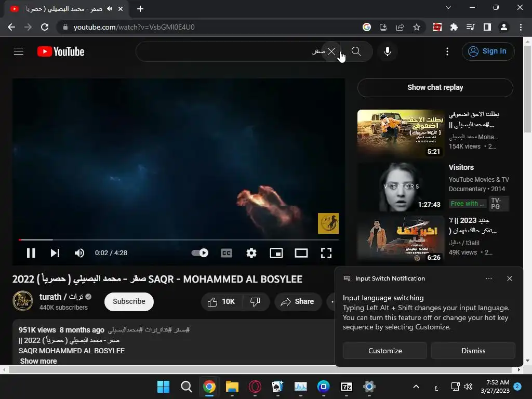Open a new browser tab
The image size is (532, 399).
coord(140,9)
